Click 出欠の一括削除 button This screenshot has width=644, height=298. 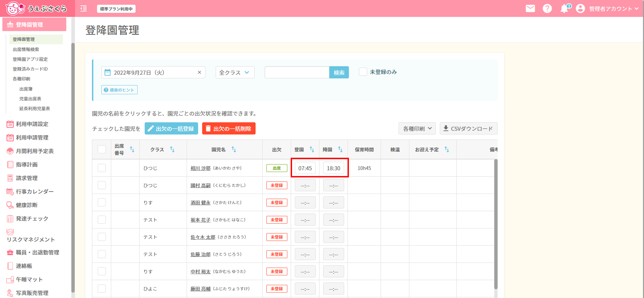[x=229, y=128]
